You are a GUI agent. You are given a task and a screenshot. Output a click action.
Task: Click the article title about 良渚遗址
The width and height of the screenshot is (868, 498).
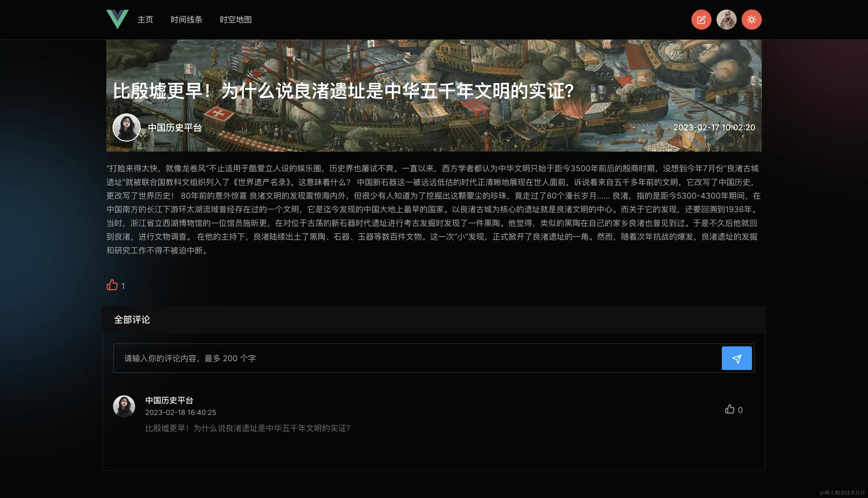pyautogui.click(x=343, y=91)
